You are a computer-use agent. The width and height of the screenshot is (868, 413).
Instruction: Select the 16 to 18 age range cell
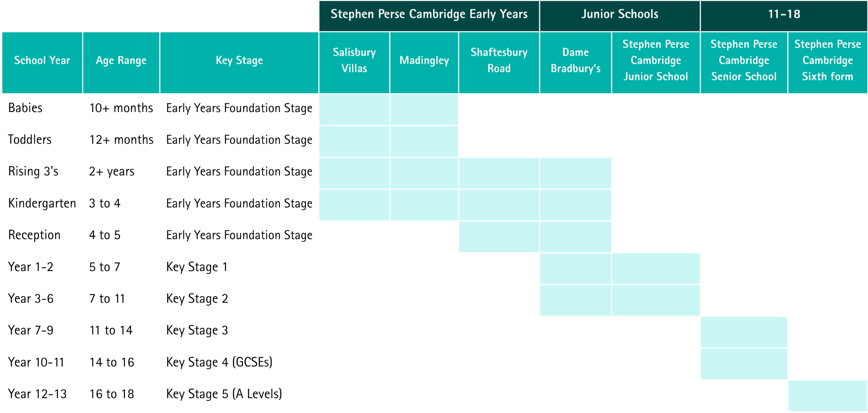[x=112, y=394]
